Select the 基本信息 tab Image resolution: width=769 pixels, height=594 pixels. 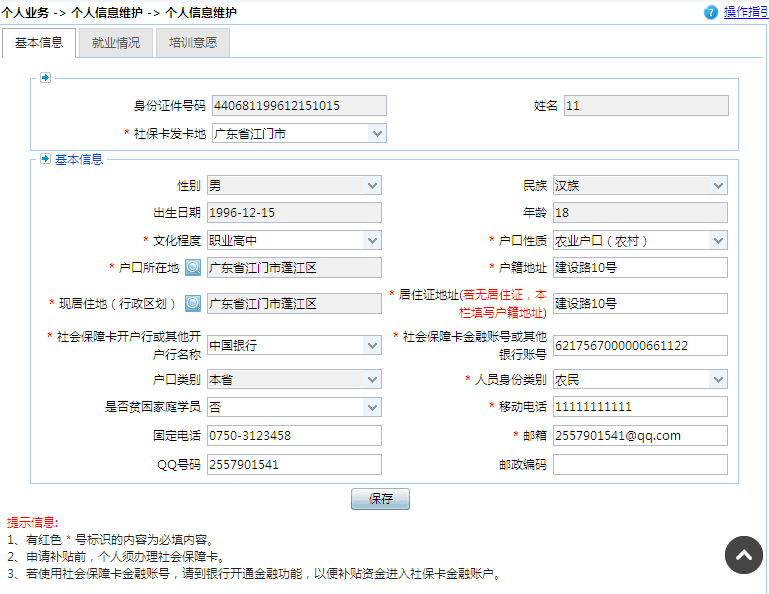[39, 43]
